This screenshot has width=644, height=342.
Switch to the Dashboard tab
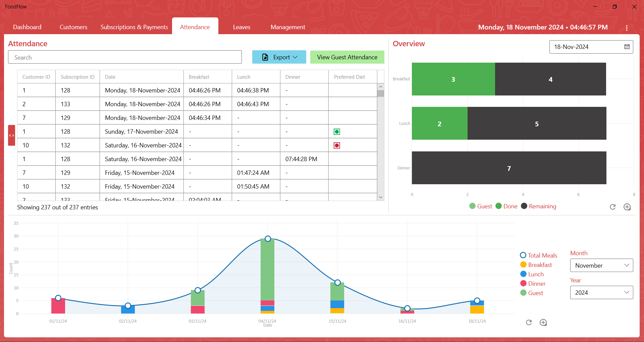27,27
